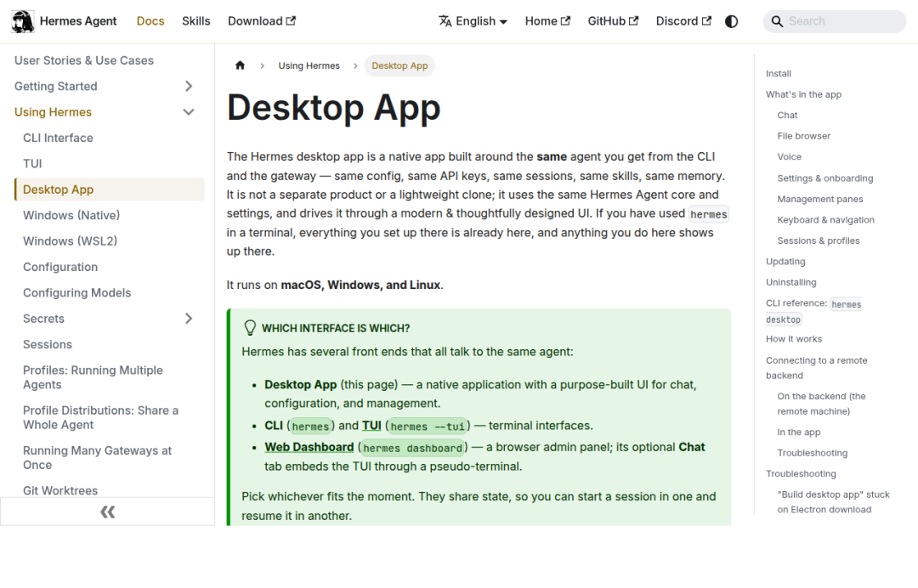The image size is (918, 588).
Task: Open the Getting Started sidebar category
Action: tap(56, 86)
